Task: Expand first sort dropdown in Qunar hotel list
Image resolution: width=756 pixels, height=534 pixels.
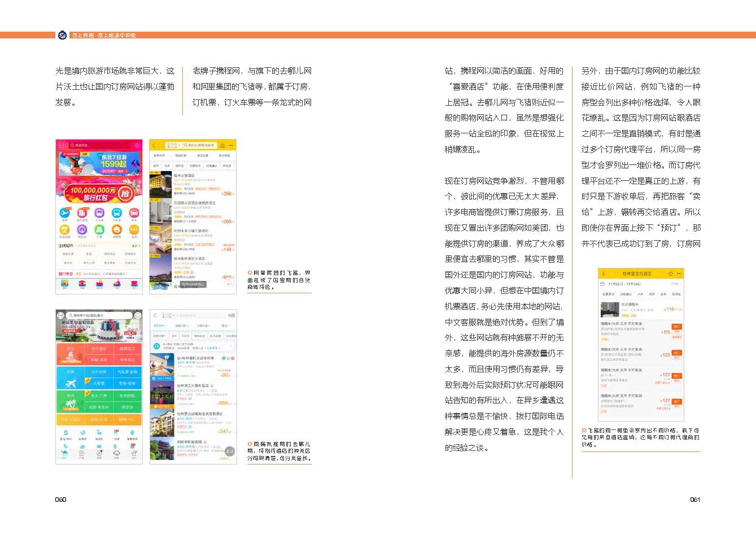Action: coord(161,326)
